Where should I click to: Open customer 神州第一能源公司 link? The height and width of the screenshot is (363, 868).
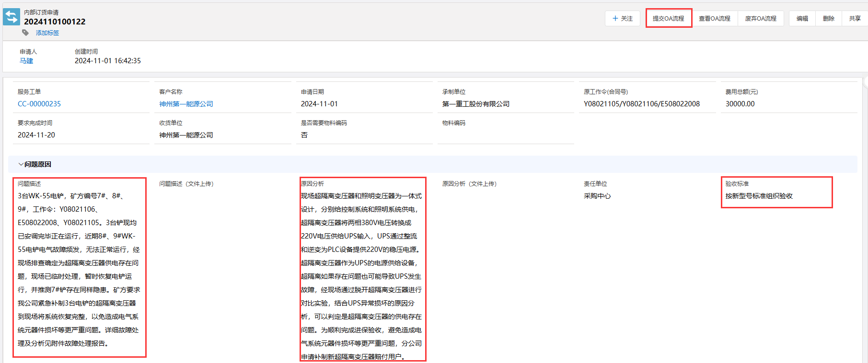pos(186,104)
